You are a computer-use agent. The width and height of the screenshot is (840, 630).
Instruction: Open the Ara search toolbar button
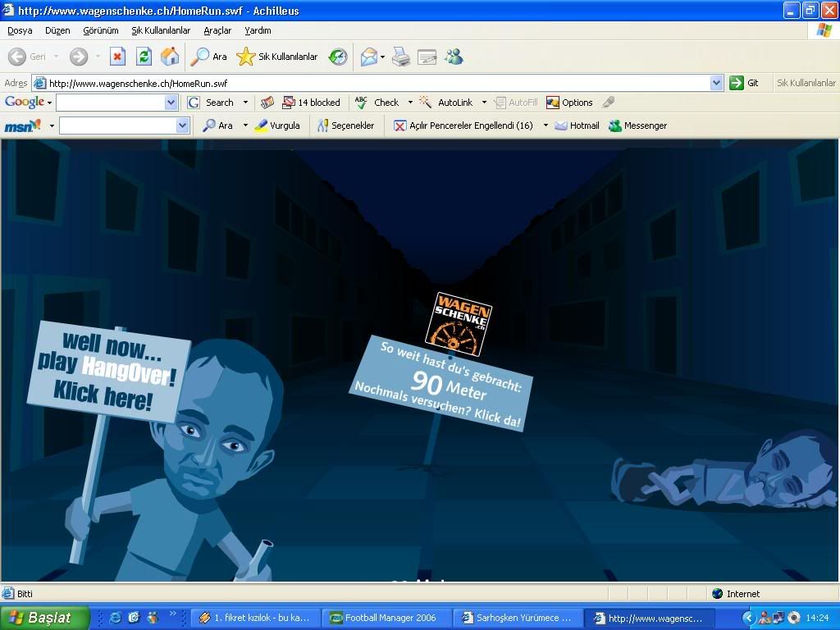tap(209, 57)
